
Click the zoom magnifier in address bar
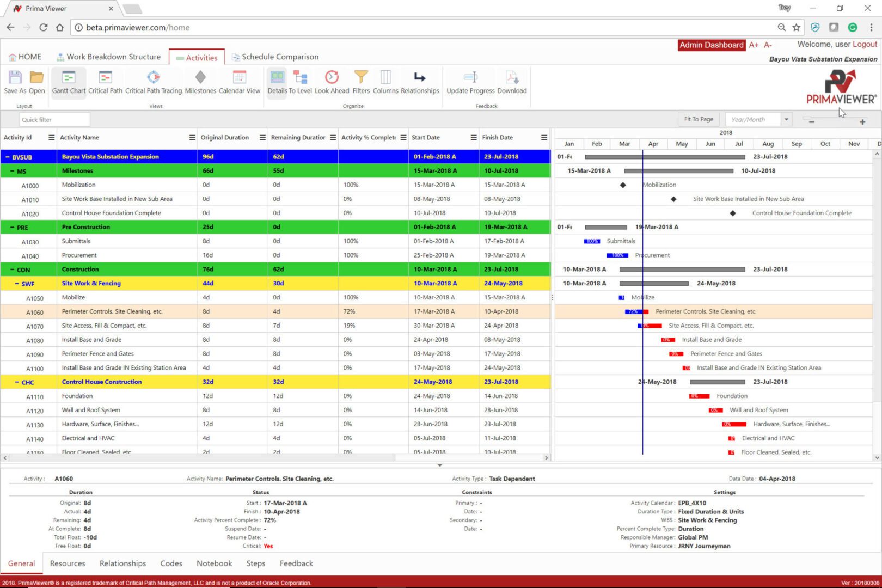(x=782, y=27)
